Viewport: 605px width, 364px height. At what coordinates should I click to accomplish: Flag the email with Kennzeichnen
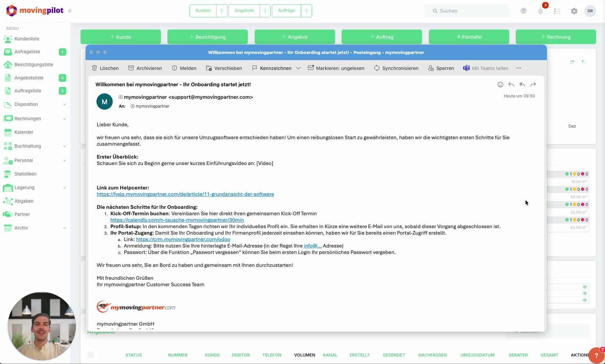(272, 68)
